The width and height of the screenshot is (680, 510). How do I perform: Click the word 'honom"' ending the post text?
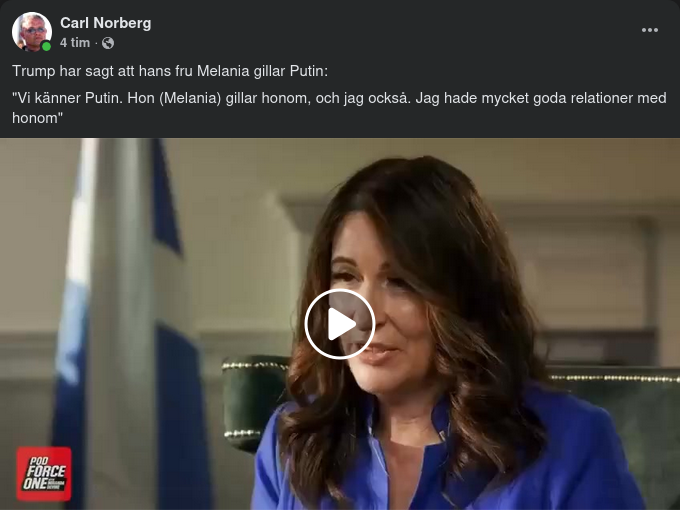(x=37, y=118)
